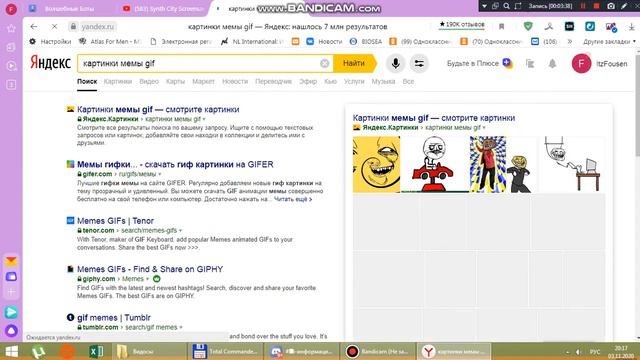The width and height of the screenshot is (640, 360).
Task: Open green shield protection extension
Action: pyautogui.click(x=528, y=27)
